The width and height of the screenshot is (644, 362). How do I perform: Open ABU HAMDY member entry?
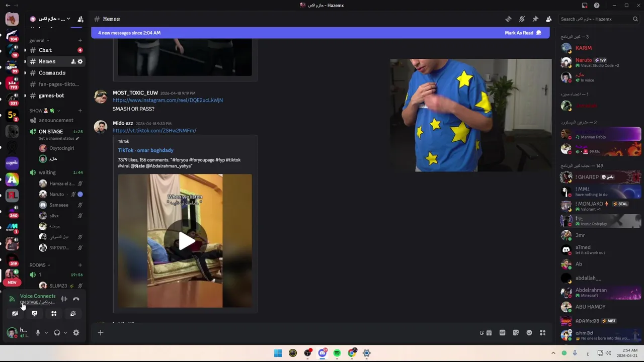coord(600,307)
